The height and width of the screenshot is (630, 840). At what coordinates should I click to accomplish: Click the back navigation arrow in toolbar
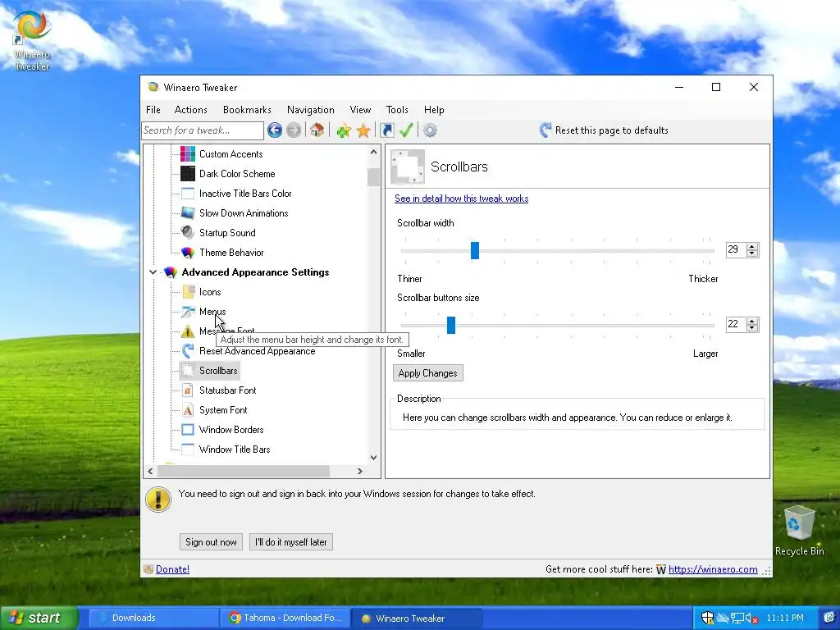coord(275,130)
